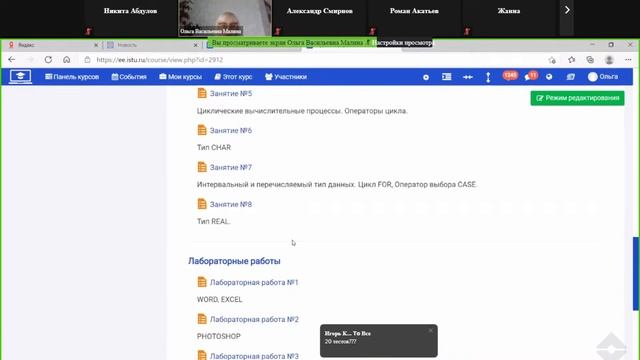This screenshot has height=360, width=640.
Task: Select Ольга Васильевна Малина video thumbnail
Action: [225, 18]
